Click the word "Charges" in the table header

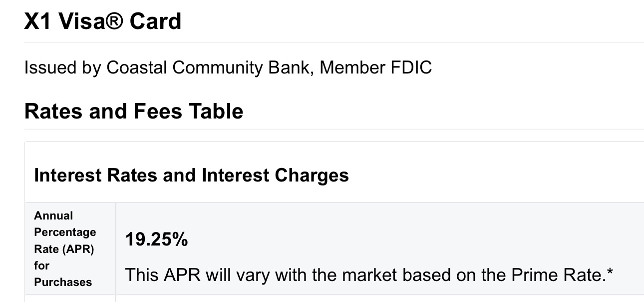(312, 175)
